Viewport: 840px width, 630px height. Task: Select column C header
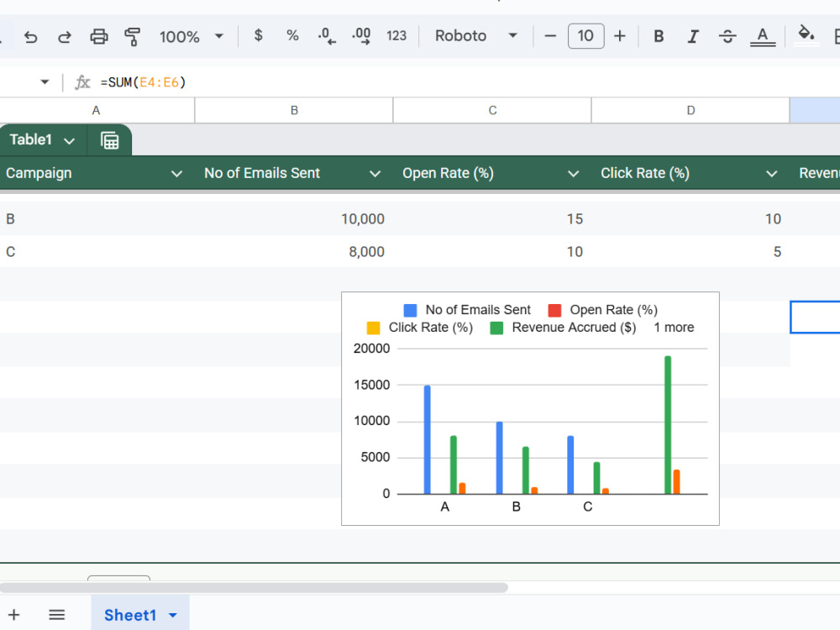(x=492, y=110)
